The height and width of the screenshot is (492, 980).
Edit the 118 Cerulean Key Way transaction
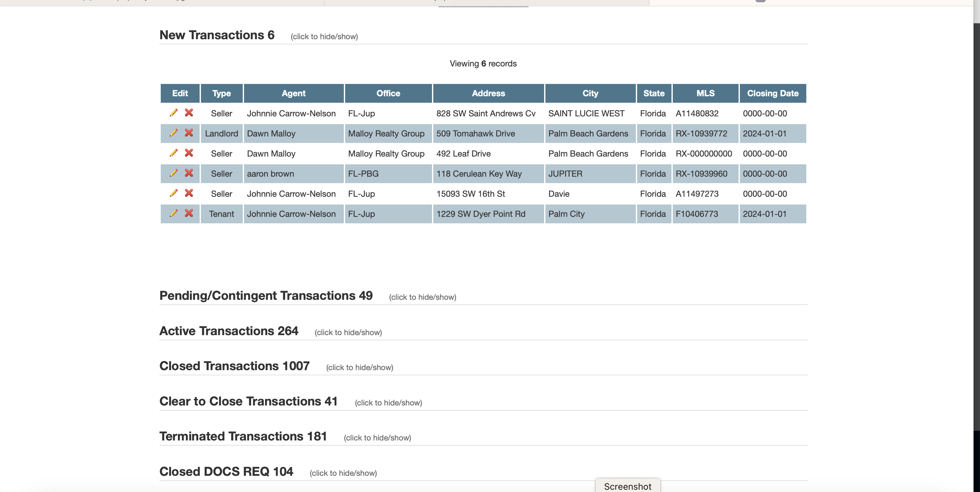pos(173,173)
